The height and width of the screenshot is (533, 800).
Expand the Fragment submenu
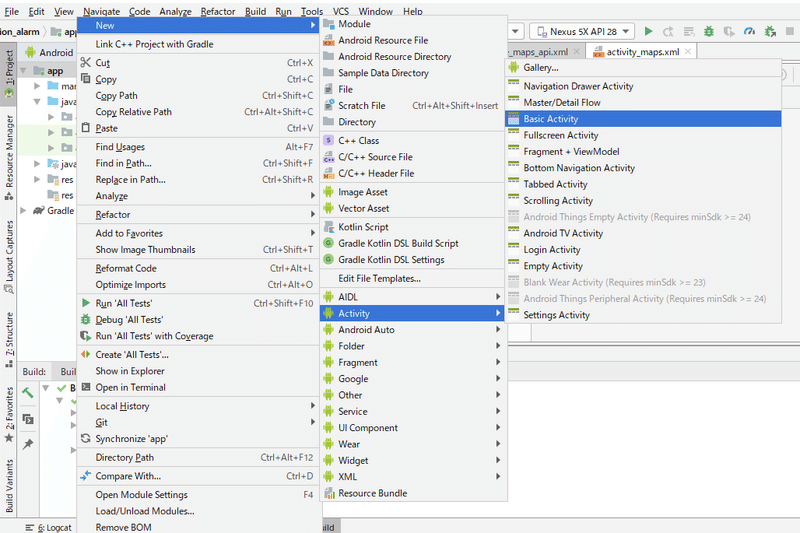pos(413,362)
